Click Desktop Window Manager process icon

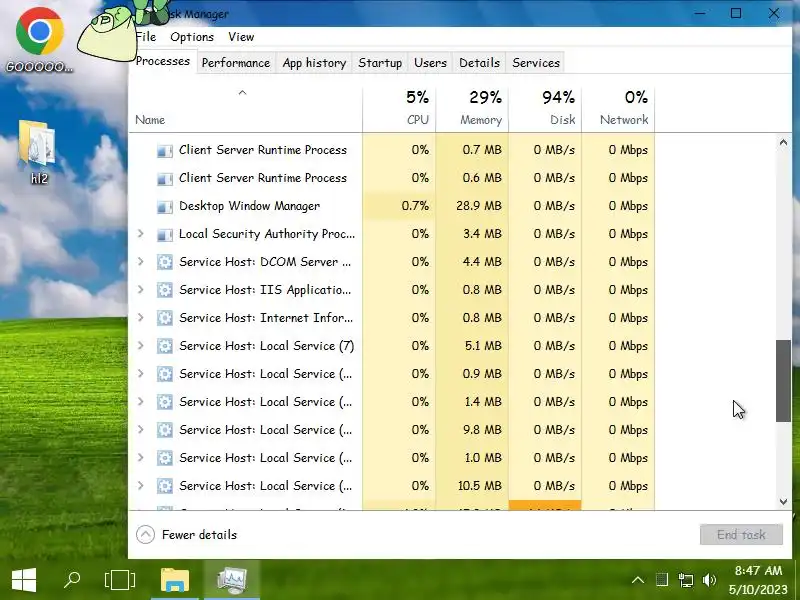(164, 206)
